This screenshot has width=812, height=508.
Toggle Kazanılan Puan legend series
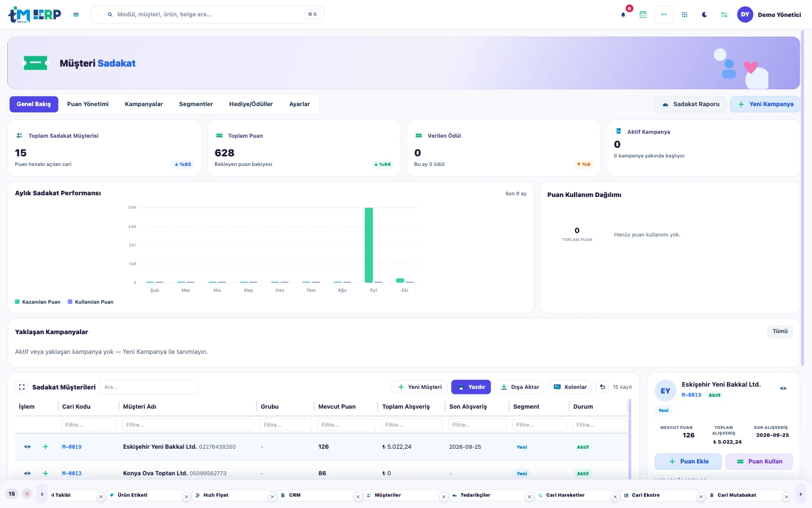tap(38, 302)
